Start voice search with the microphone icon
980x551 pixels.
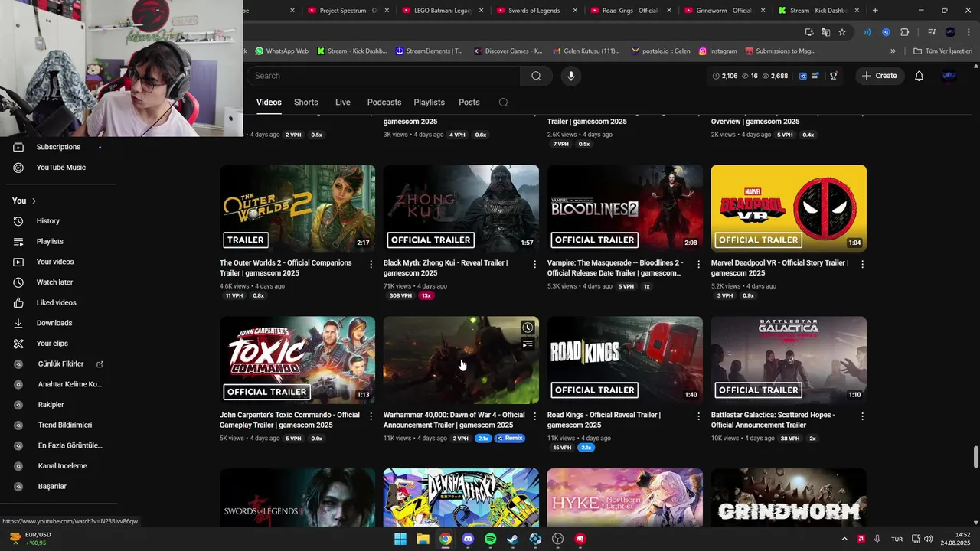pos(570,76)
